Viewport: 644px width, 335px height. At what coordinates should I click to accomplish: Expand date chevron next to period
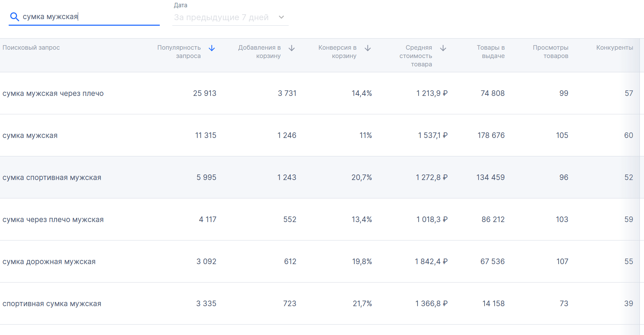[x=281, y=17]
